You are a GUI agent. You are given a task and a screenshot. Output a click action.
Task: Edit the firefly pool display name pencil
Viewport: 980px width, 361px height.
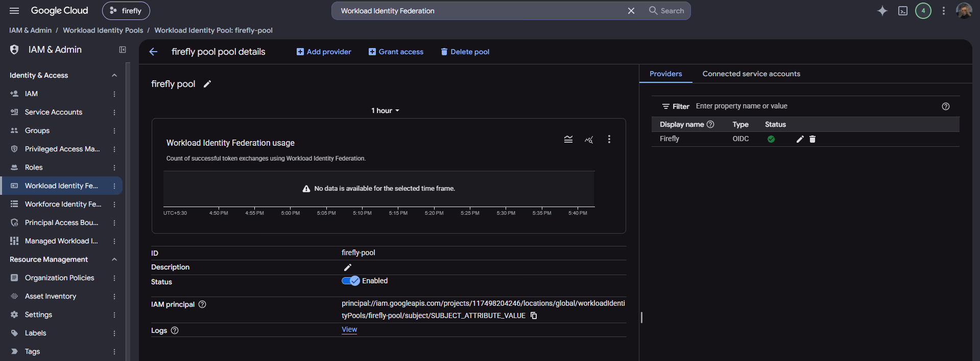pos(207,84)
